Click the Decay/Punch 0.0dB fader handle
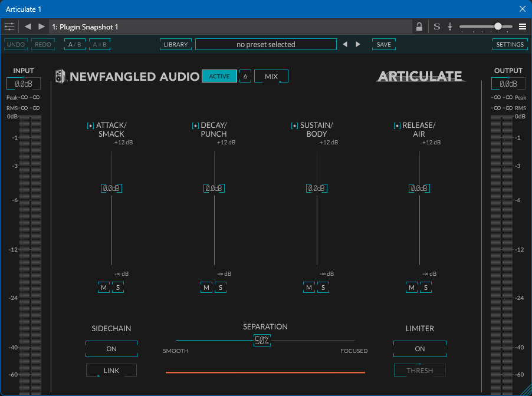This screenshot has width=532, height=396. 214,188
